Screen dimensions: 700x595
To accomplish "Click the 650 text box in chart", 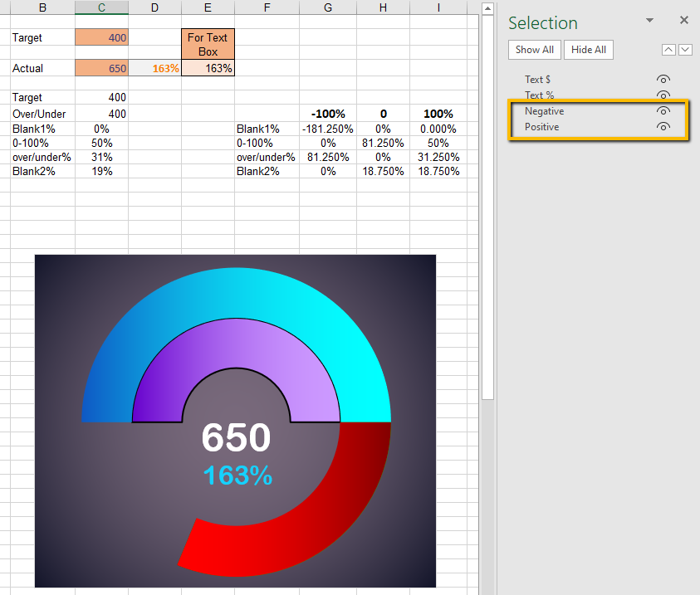I will (236, 437).
